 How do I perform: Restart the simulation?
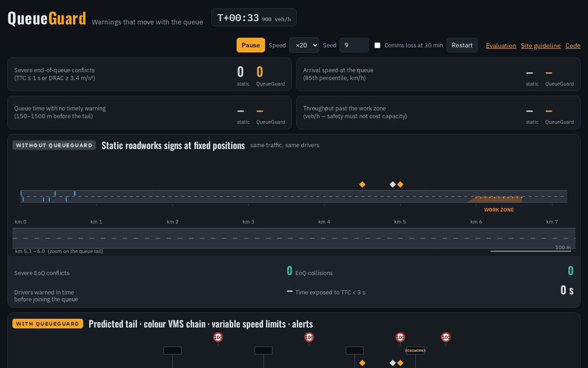click(x=462, y=45)
